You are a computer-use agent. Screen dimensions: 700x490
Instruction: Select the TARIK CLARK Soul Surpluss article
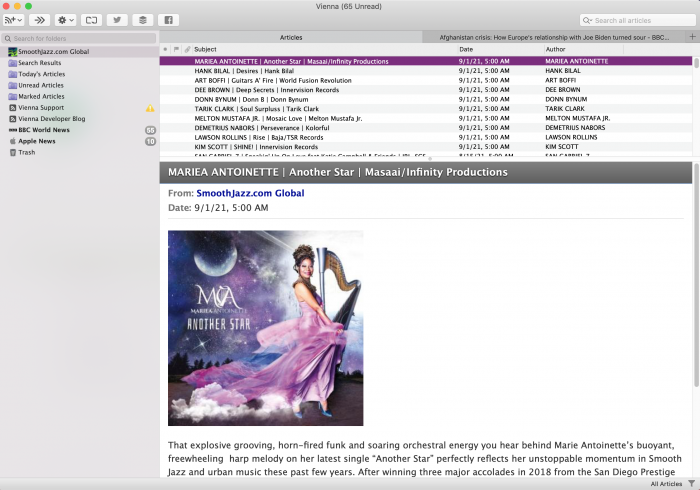click(x=426, y=109)
